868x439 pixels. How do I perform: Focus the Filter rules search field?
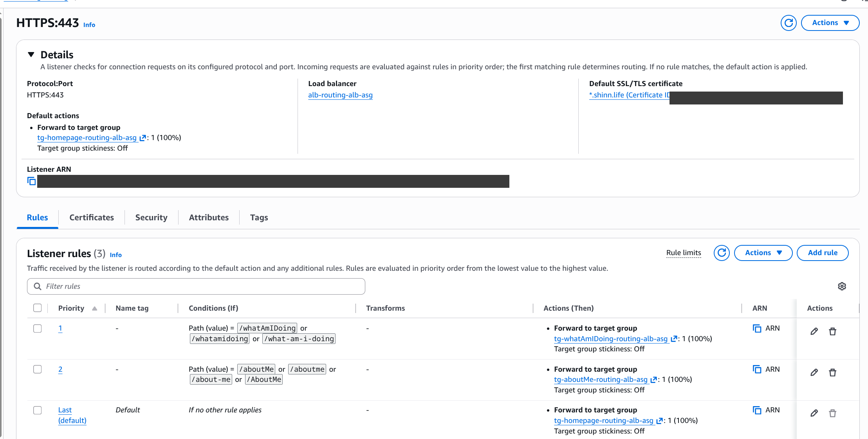(196, 286)
